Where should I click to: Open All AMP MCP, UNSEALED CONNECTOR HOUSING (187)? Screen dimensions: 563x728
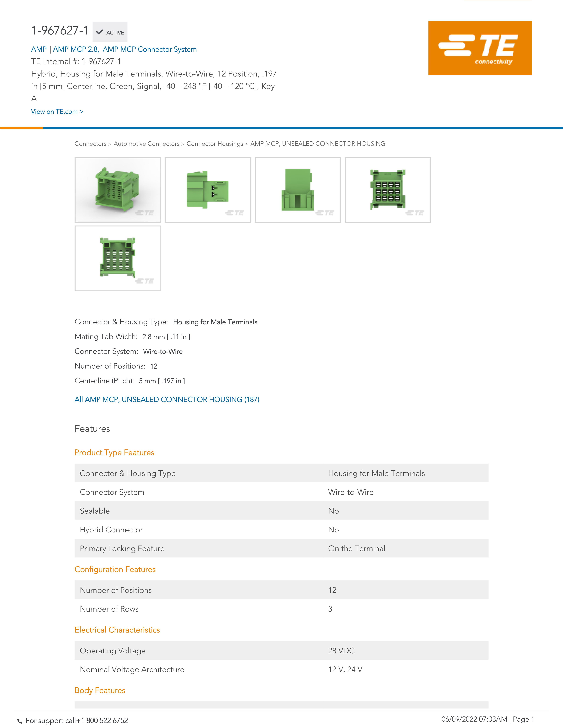click(x=167, y=399)
